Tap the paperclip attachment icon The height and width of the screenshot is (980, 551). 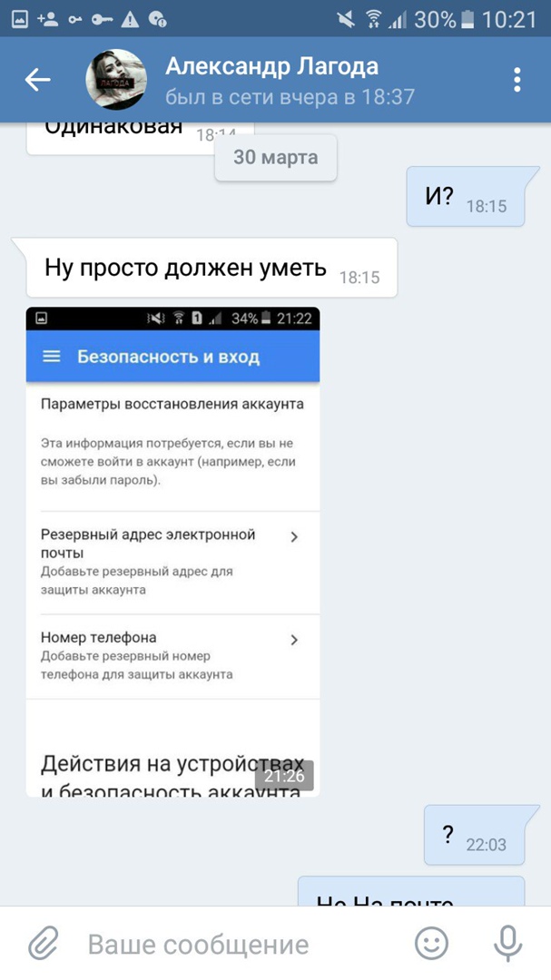coord(44,943)
